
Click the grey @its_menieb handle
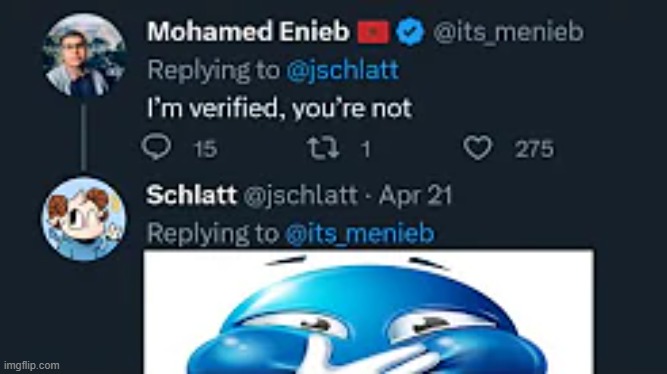508,32
